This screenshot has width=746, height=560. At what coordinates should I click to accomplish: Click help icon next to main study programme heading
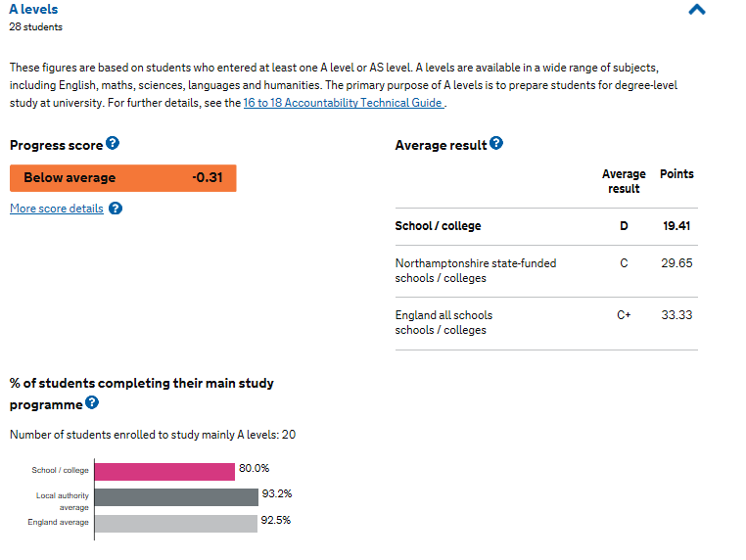coord(92,402)
